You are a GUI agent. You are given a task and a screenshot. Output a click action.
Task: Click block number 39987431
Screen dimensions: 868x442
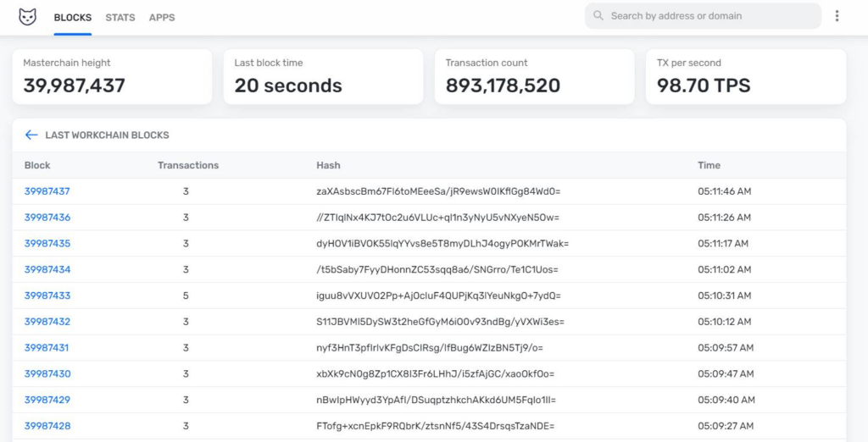pos(47,347)
